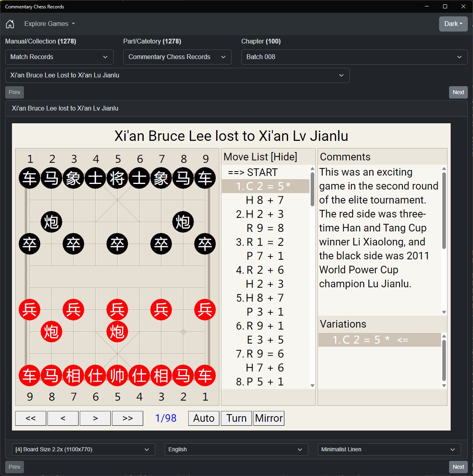Image resolution: width=473 pixels, height=476 pixels.
Task: Go to the home page icon
Action: click(x=10, y=24)
